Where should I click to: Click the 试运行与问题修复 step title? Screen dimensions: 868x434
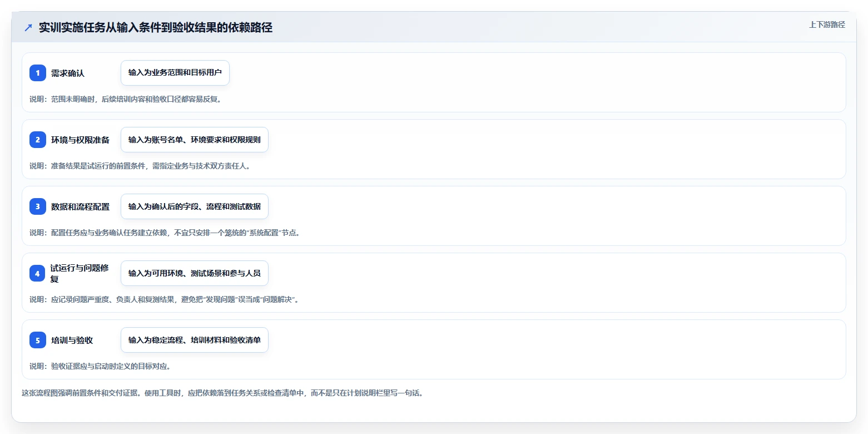click(79, 273)
